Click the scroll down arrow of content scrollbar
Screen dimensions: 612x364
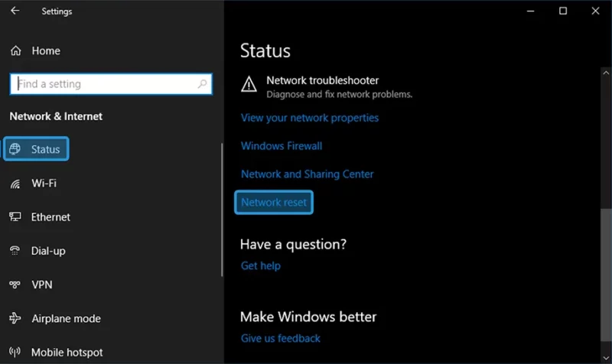click(x=606, y=358)
